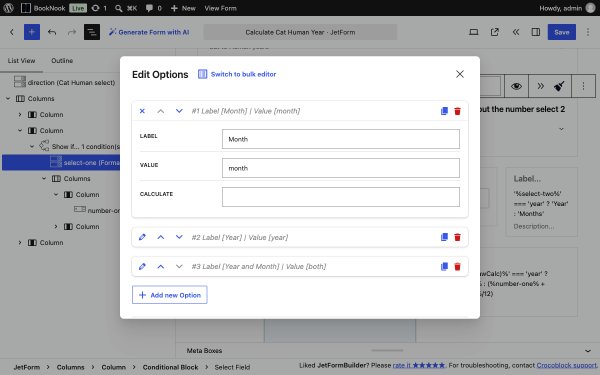Toggle the eye visibility toolbar icon
The width and height of the screenshot is (600, 375).
click(x=516, y=86)
